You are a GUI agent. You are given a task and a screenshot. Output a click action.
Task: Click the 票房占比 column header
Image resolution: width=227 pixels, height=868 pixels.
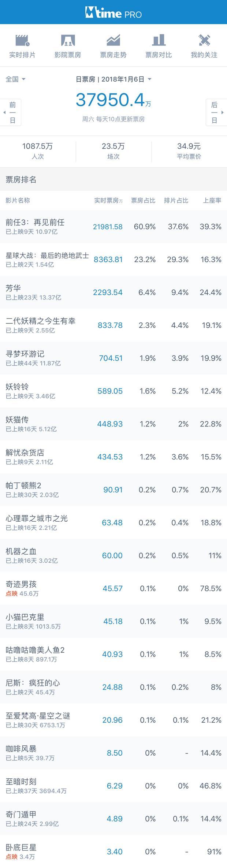143,200
